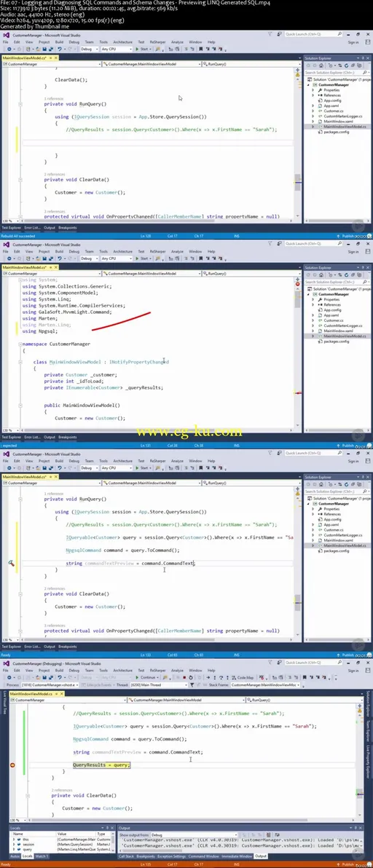The width and height of the screenshot is (373, 868).
Task: Click the green Continue arrow in debugging frame
Action: [137, 677]
